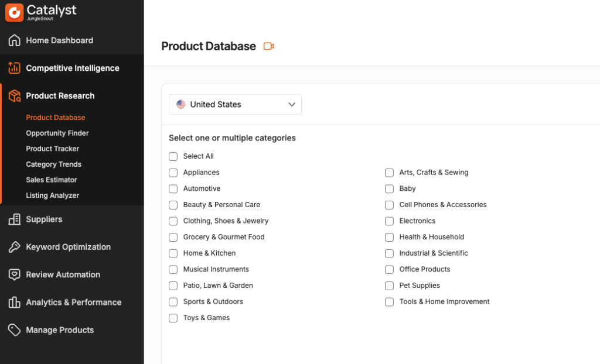Image resolution: width=600 pixels, height=364 pixels.
Task: Select the Pet Supplies category checkbox
Action: (x=389, y=286)
